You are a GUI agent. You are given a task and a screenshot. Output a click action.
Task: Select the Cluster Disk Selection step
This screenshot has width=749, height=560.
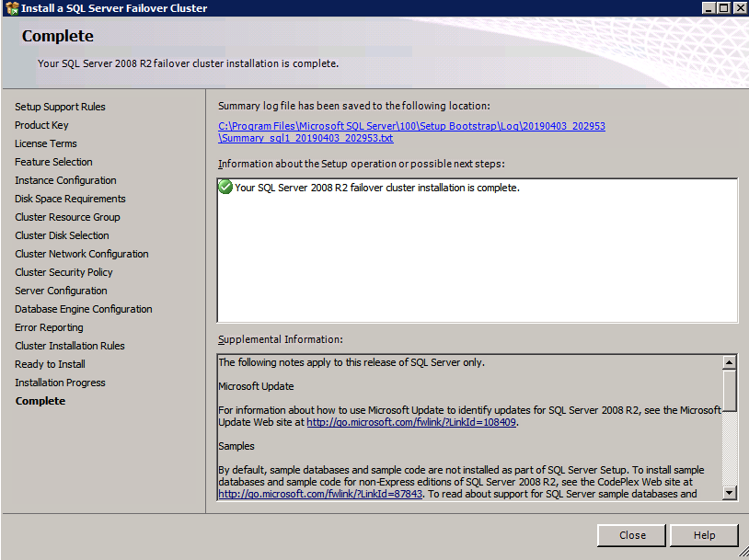[62, 235]
